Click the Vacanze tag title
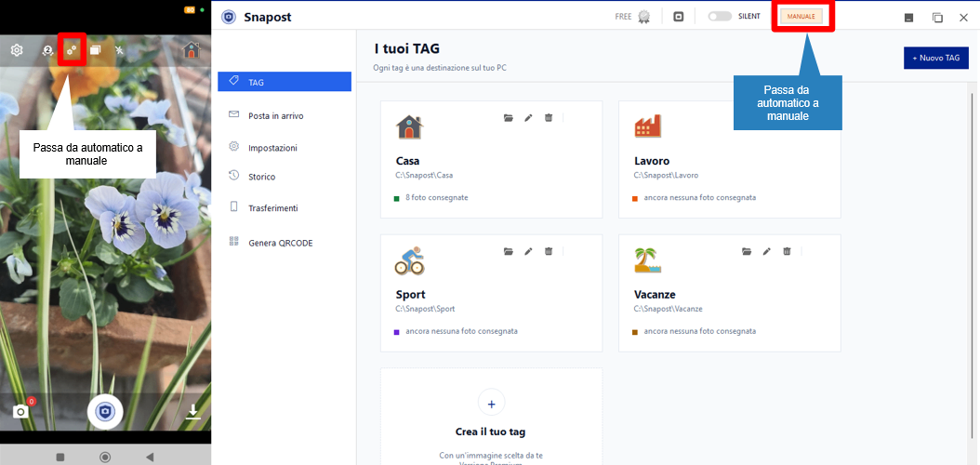The width and height of the screenshot is (980, 465). tap(655, 295)
